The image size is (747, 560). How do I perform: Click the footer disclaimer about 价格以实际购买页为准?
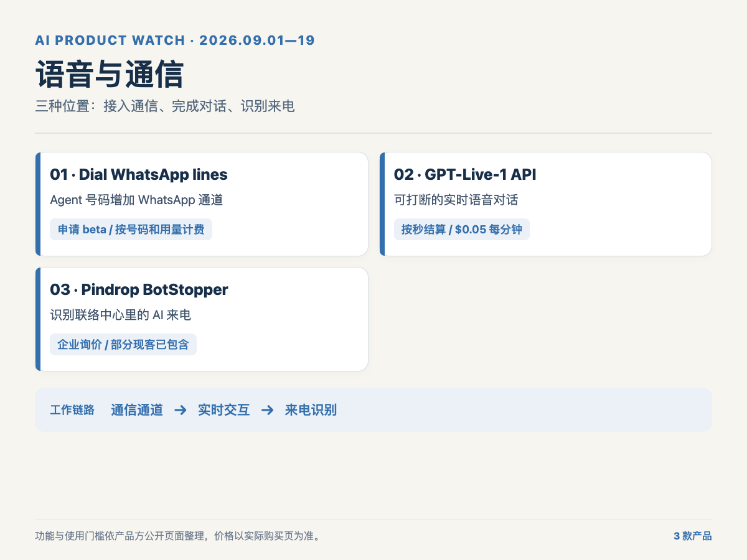click(x=178, y=536)
